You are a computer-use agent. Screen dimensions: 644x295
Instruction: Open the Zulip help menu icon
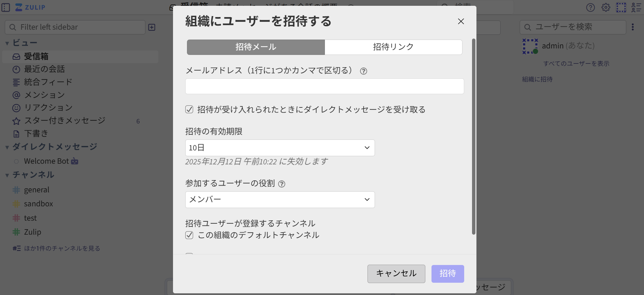tap(591, 7)
